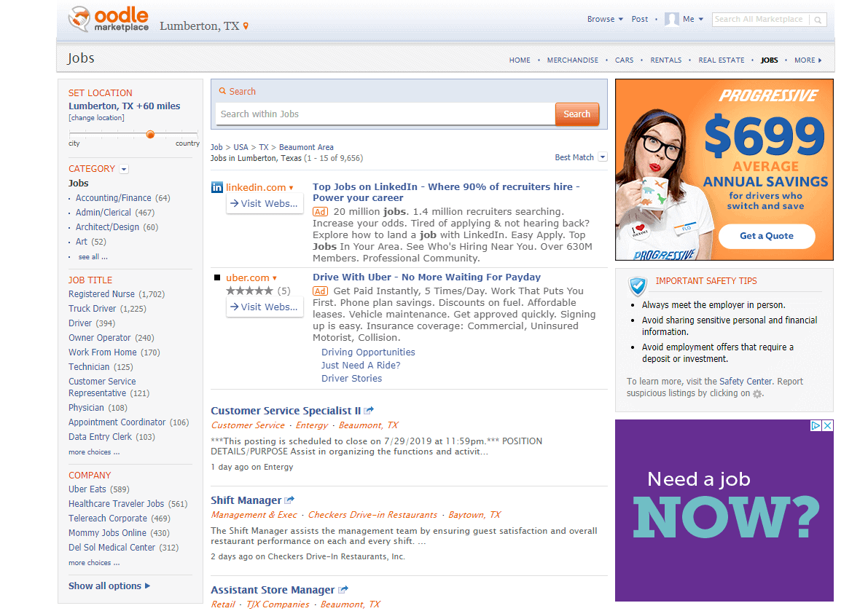Click the change location link
The image size is (868, 611).
pyautogui.click(x=96, y=118)
